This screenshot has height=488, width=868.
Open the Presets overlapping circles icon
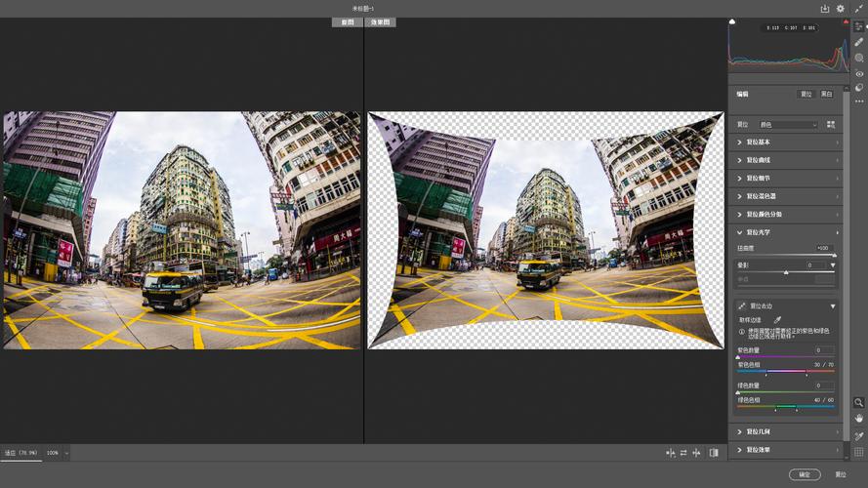858,88
